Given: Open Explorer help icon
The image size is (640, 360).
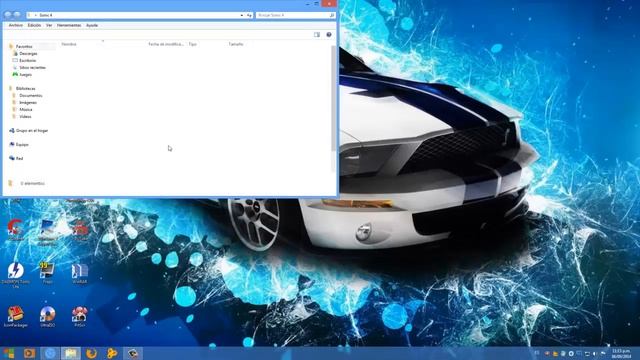Looking at the screenshot, I should point(329,35).
